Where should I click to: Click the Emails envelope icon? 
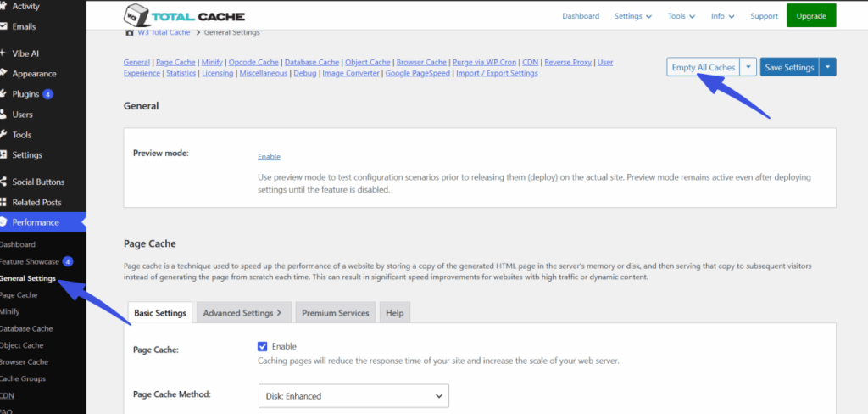(3, 26)
